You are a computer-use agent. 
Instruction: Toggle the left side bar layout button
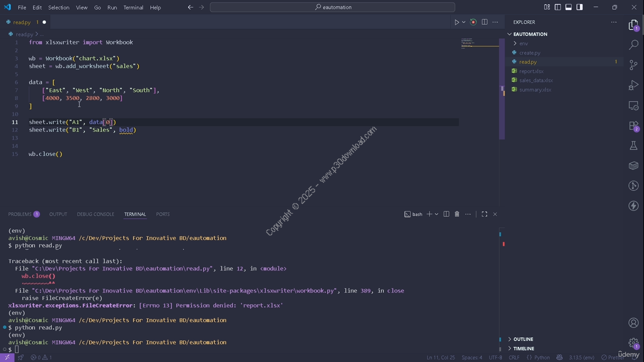click(x=557, y=7)
